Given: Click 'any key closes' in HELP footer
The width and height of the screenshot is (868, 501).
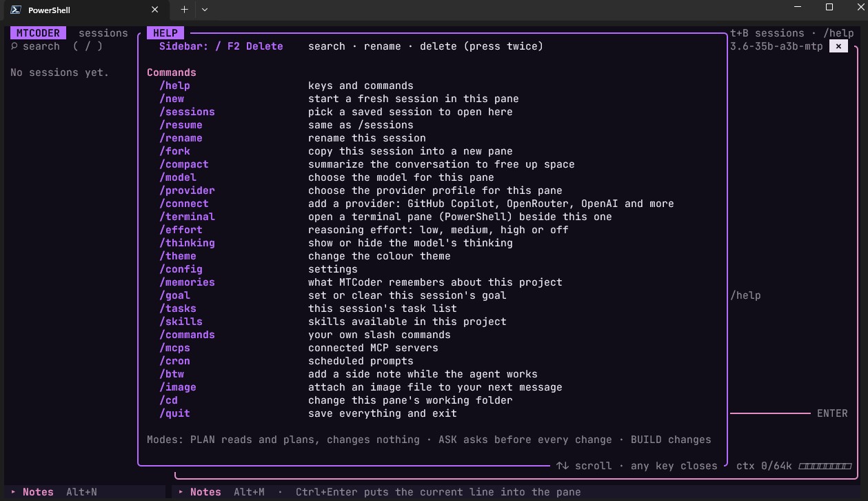Looking at the screenshot, I should pyautogui.click(x=674, y=466).
